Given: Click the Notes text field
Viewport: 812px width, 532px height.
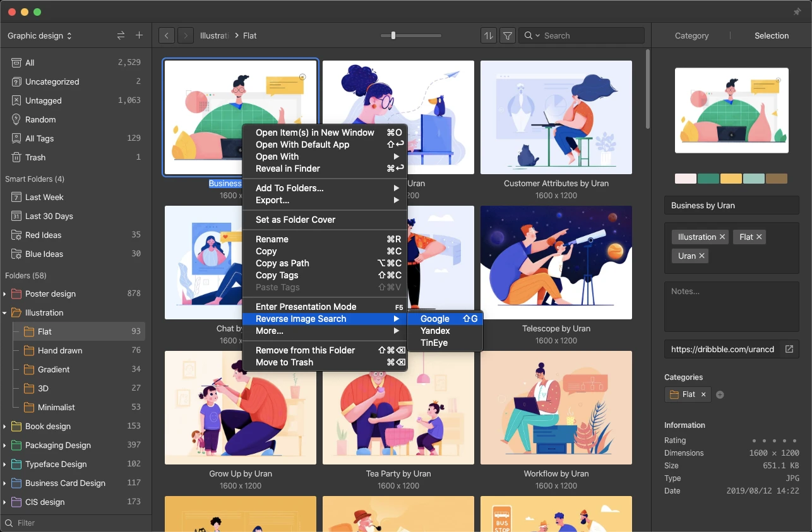Looking at the screenshot, I should (x=731, y=306).
